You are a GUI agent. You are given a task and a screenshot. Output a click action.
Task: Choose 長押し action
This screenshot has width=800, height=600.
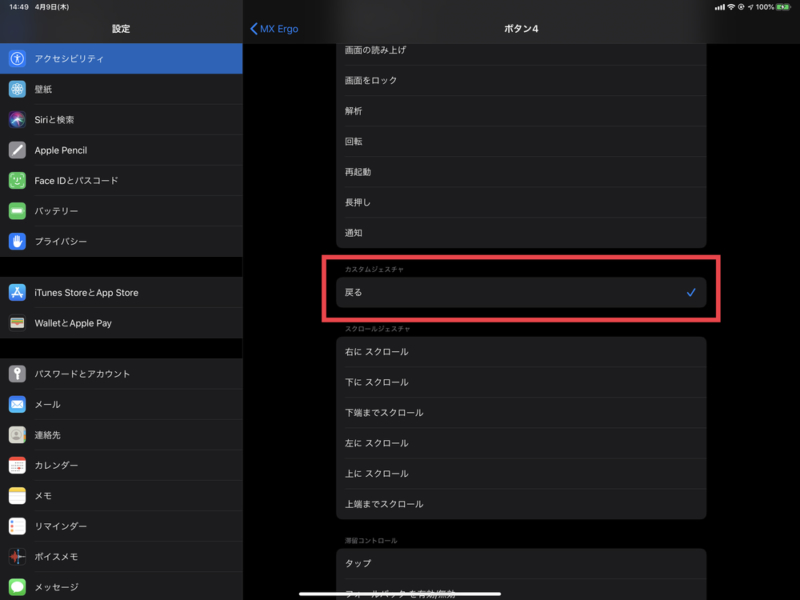tap(521, 203)
